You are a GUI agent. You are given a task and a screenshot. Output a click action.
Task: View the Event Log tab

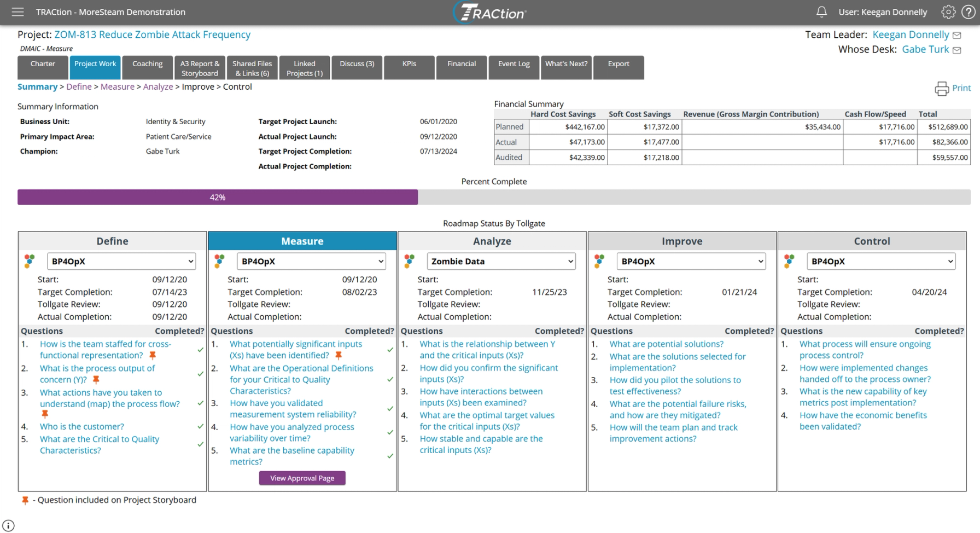tap(514, 68)
